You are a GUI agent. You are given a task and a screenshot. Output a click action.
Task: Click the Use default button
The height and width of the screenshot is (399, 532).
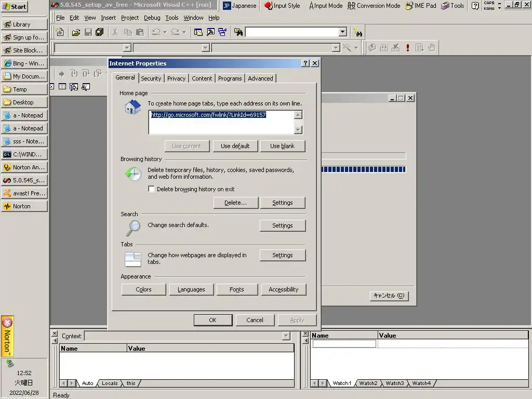point(235,146)
